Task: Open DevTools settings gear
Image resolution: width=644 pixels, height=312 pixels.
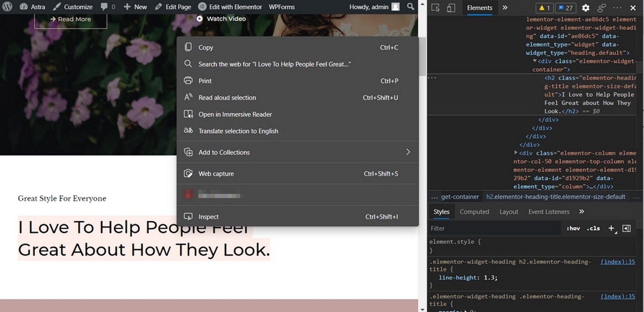Action: click(586, 8)
